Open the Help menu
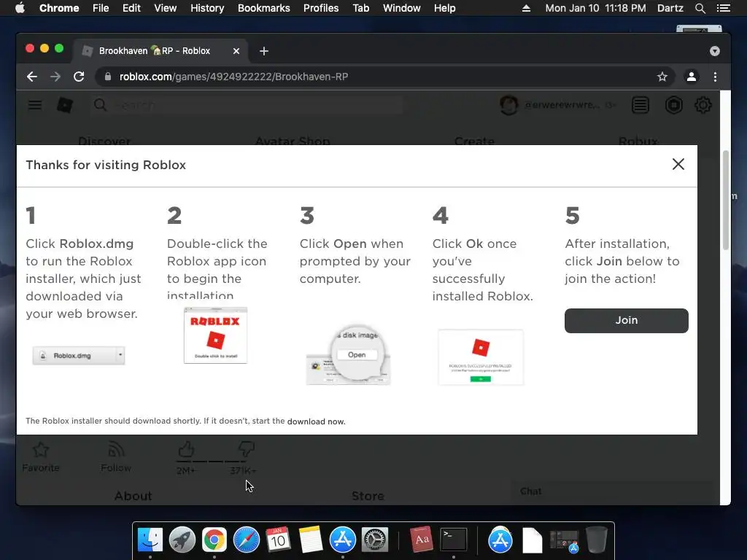 [x=444, y=8]
